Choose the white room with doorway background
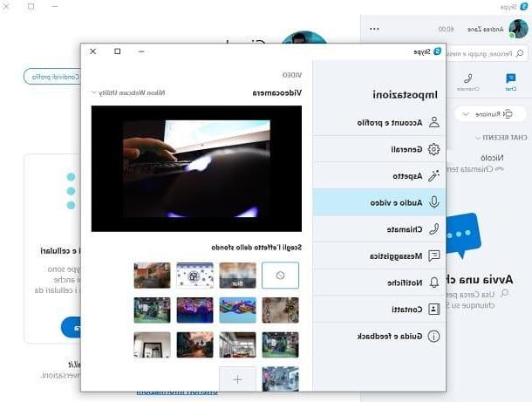 (152, 344)
